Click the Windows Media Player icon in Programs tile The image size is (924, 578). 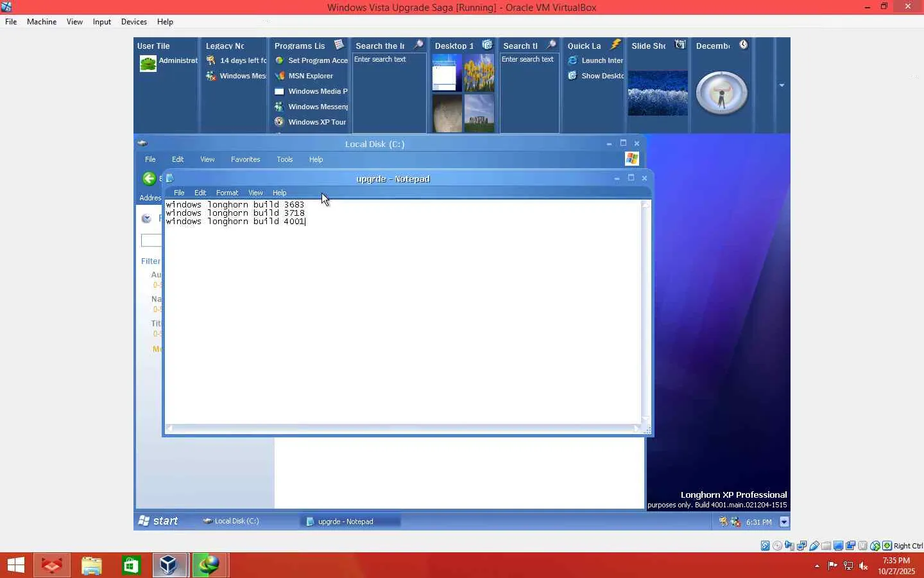[279, 91]
